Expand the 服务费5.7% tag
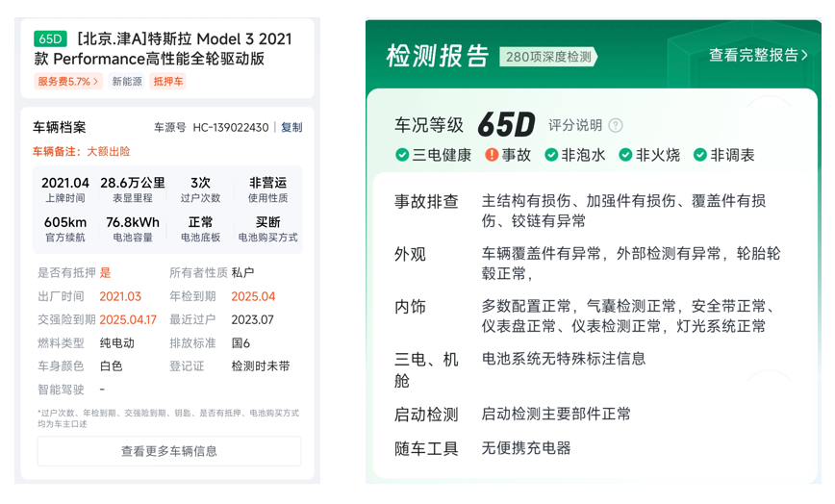This screenshot has width=835, height=504. (x=68, y=82)
